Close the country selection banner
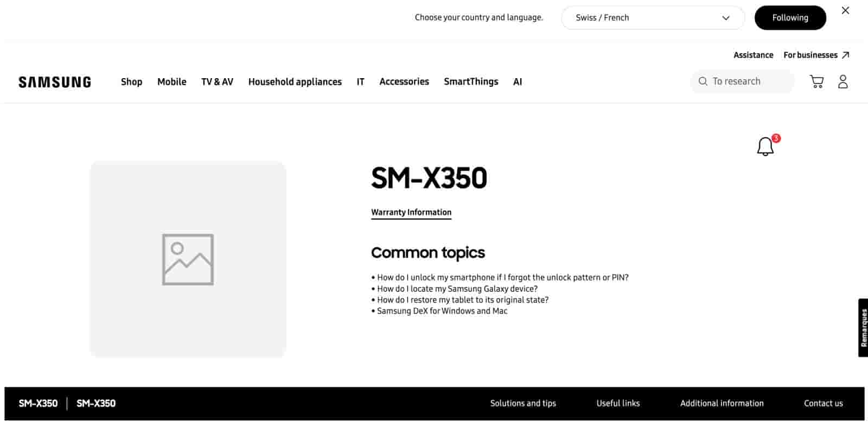The height and width of the screenshot is (426, 868). click(845, 10)
